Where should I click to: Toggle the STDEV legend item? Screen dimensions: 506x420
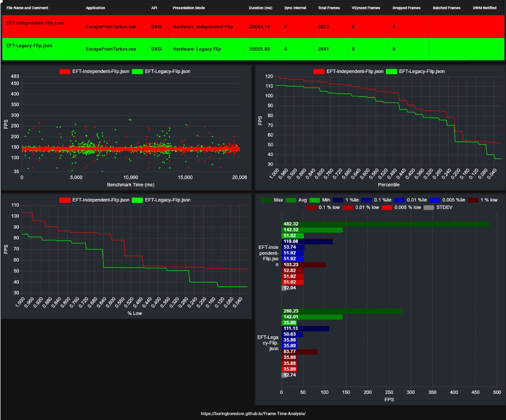click(x=438, y=207)
